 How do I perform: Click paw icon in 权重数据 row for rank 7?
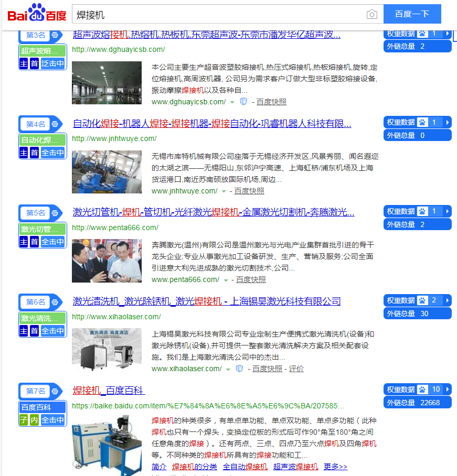tap(422, 390)
